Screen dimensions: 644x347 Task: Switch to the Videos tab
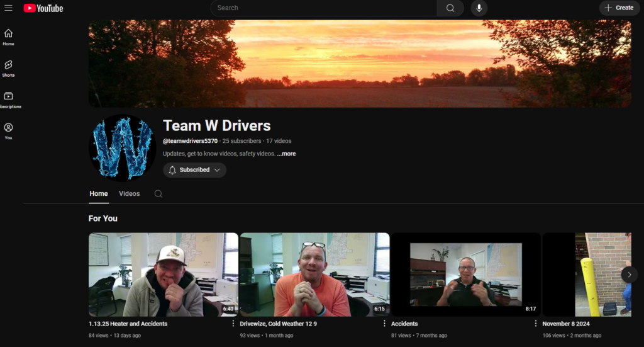[130, 193]
